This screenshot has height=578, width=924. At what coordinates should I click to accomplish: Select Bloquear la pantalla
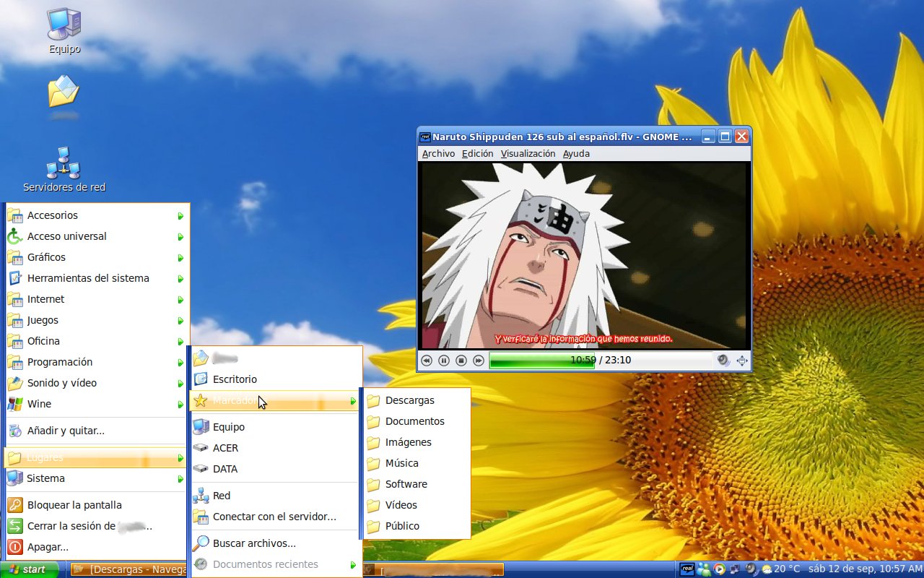coord(97,505)
